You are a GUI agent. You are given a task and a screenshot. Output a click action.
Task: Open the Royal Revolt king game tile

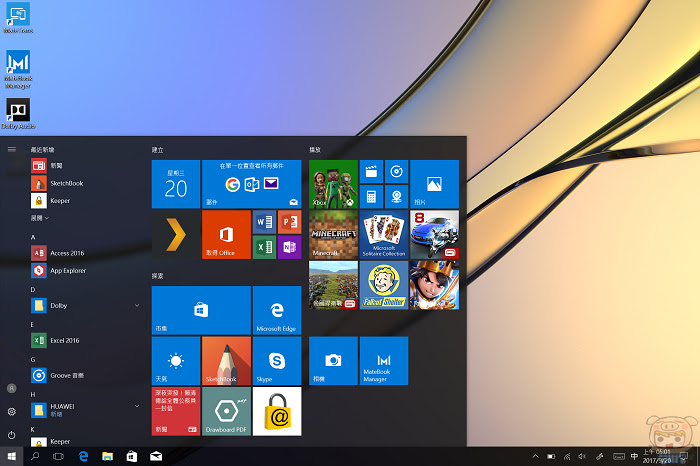click(x=434, y=285)
